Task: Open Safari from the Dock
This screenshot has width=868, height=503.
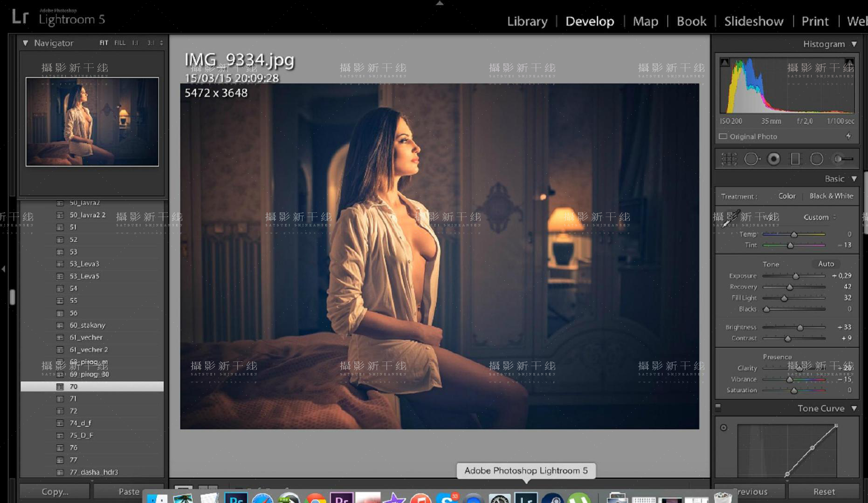Action: [x=262, y=498]
